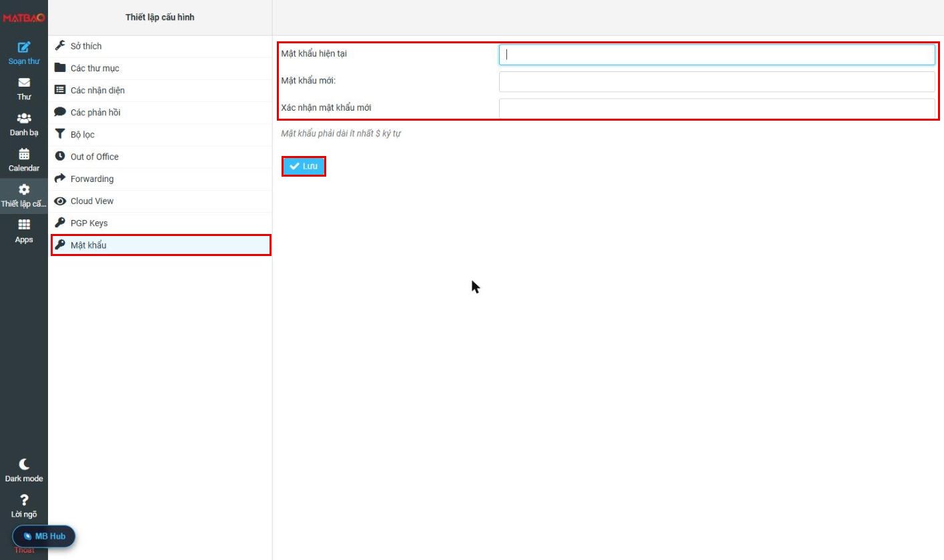Screen dimensions: 944x560
Task: Select Mật khẩu in the settings list
Action: (160, 245)
